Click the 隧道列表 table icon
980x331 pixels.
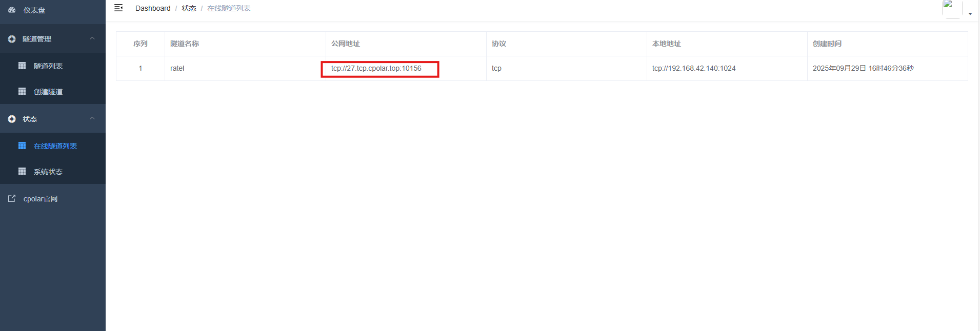[x=22, y=66]
